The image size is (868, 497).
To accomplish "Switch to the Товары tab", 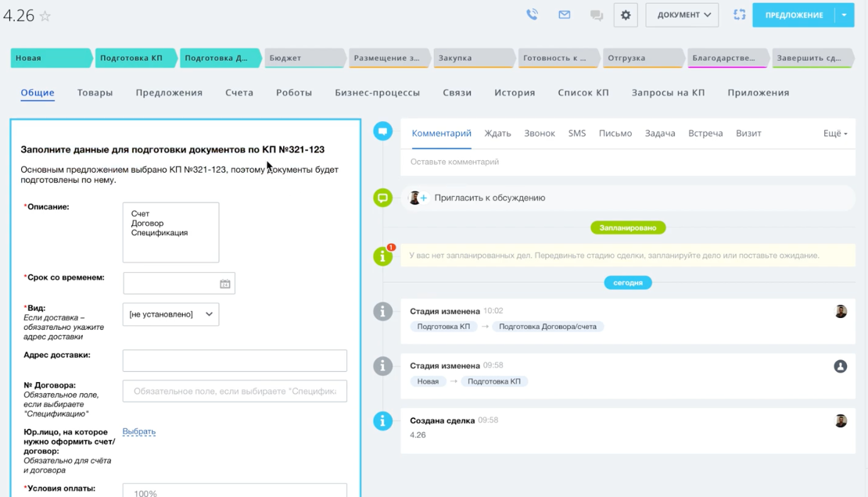I will click(95, 92).
